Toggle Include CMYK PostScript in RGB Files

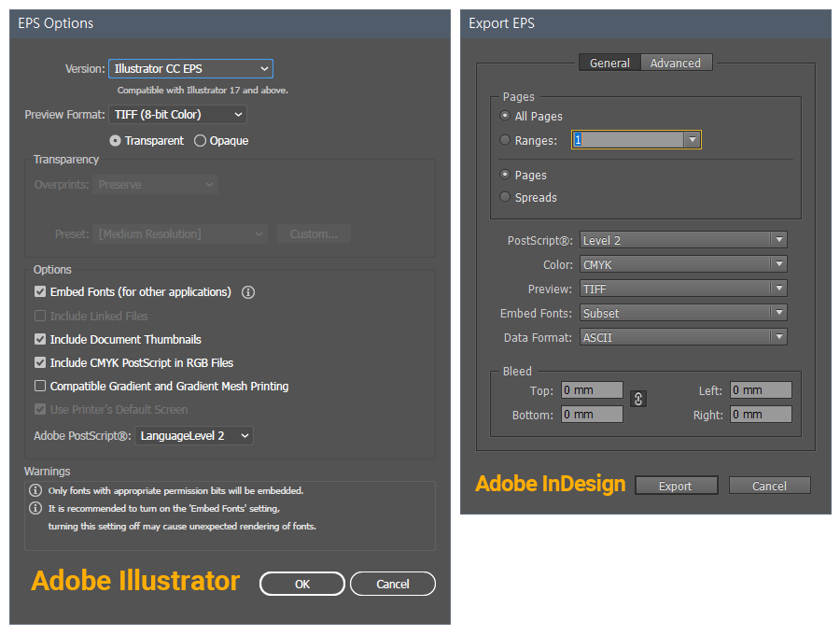(x=40, y=362)
